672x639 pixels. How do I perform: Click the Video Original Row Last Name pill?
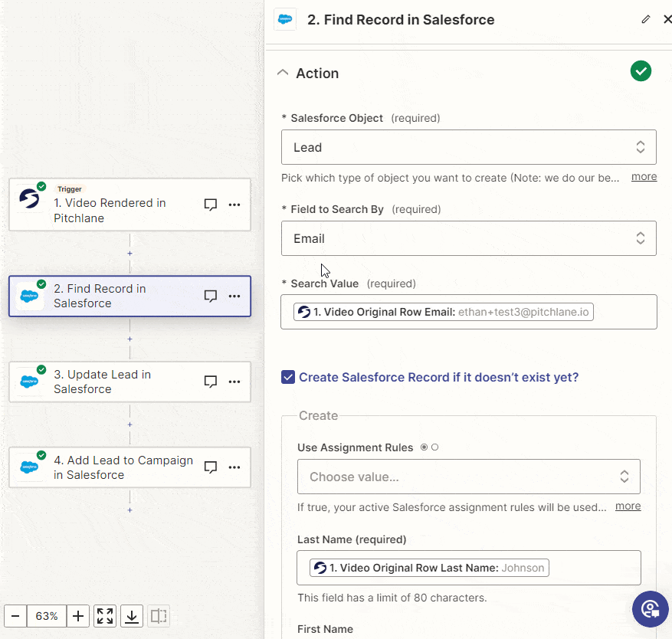[429, 568]
